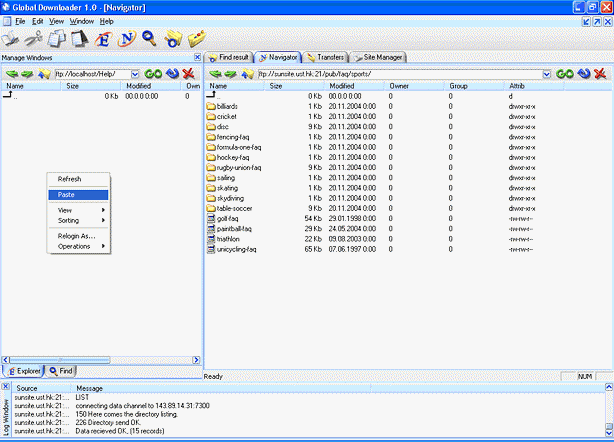
Task: Click the Copy pages toolbar icon
Action: pyautogui.click(x=57, y=39)
